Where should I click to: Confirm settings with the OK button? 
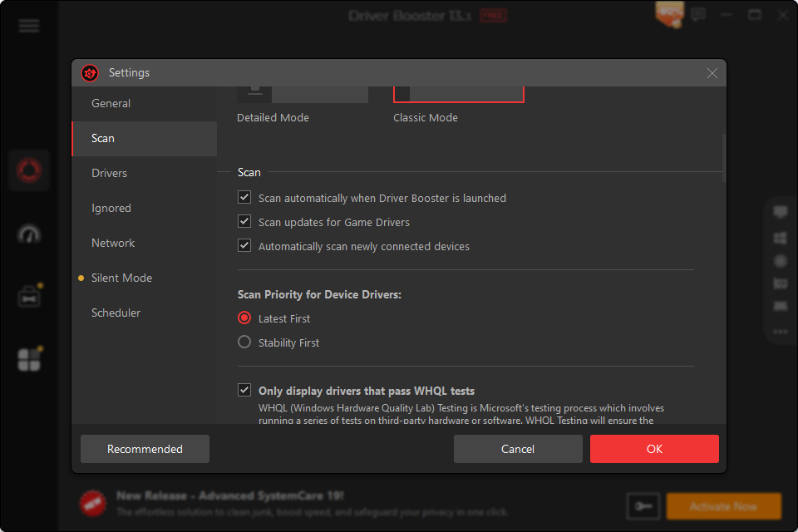pyautogui.click(x=654, y=449)
